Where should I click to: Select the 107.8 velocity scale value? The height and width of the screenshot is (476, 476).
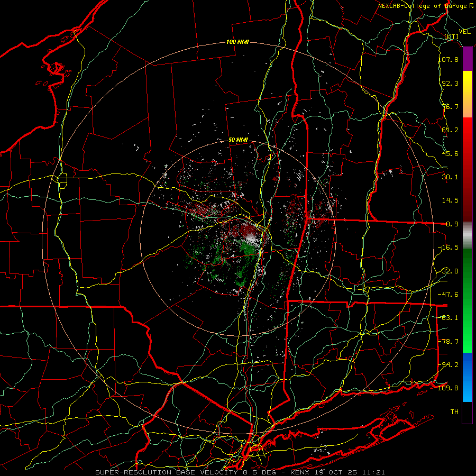[x=448, y=59]
